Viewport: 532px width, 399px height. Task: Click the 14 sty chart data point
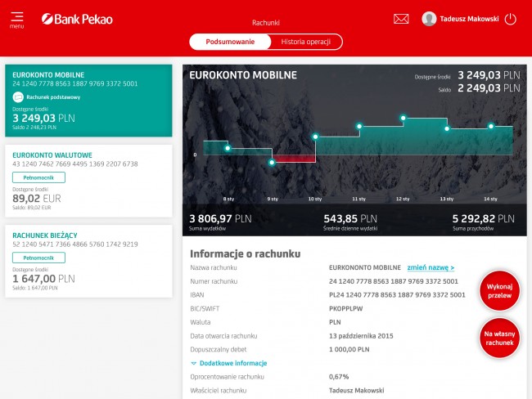coord(491,126)
